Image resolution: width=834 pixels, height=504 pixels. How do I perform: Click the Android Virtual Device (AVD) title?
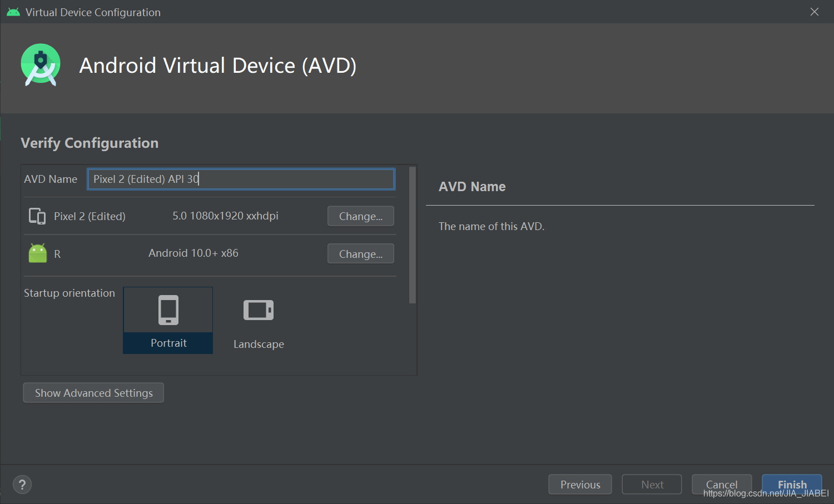point(218,66)
